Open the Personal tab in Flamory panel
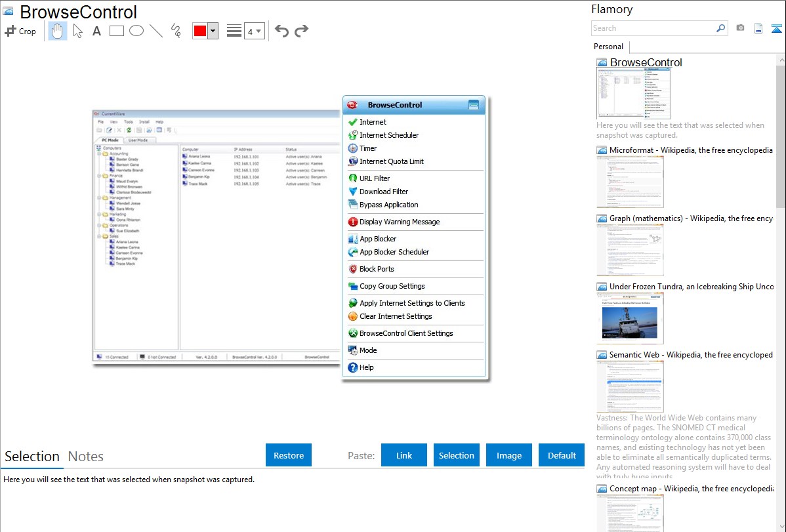This screenshot has height=532, width=786. coord(608,47)
